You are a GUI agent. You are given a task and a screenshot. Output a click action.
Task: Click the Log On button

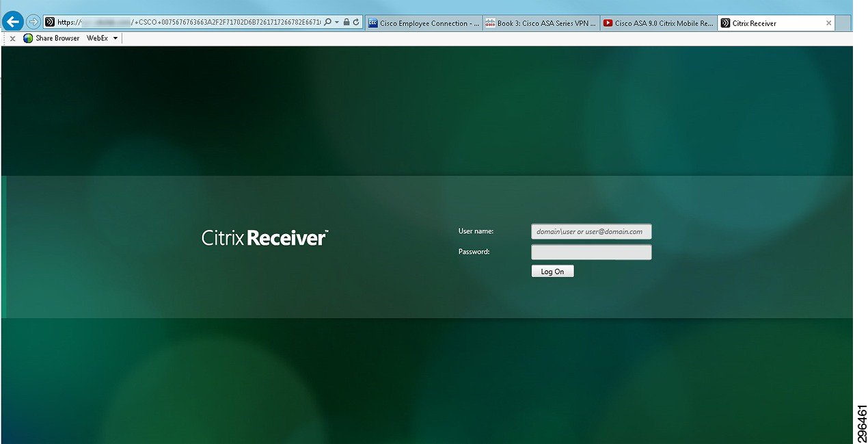pyautogui.click(x=552, y=271)
